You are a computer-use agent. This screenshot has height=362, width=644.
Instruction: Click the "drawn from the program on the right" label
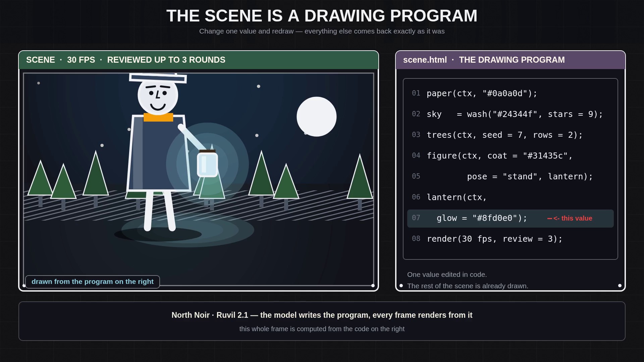(x=93, y=282)
